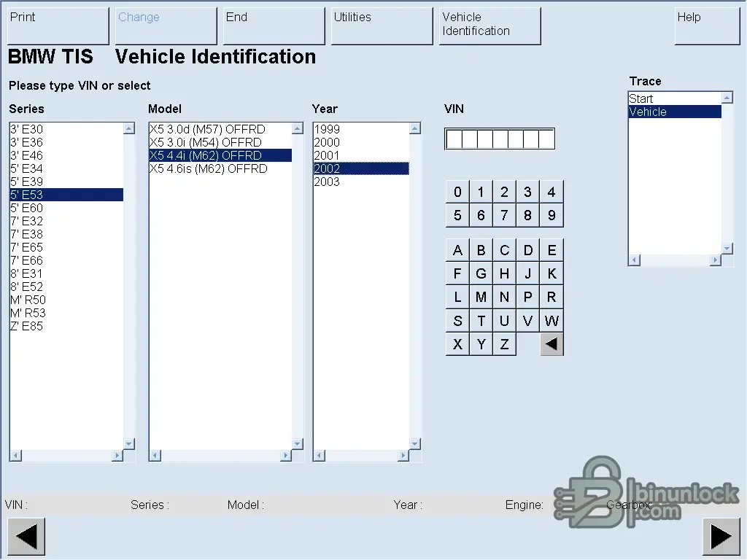Click the greyed Change button
Screen dimensions: 747x560
pyautogui.click(x=166, y=26)
